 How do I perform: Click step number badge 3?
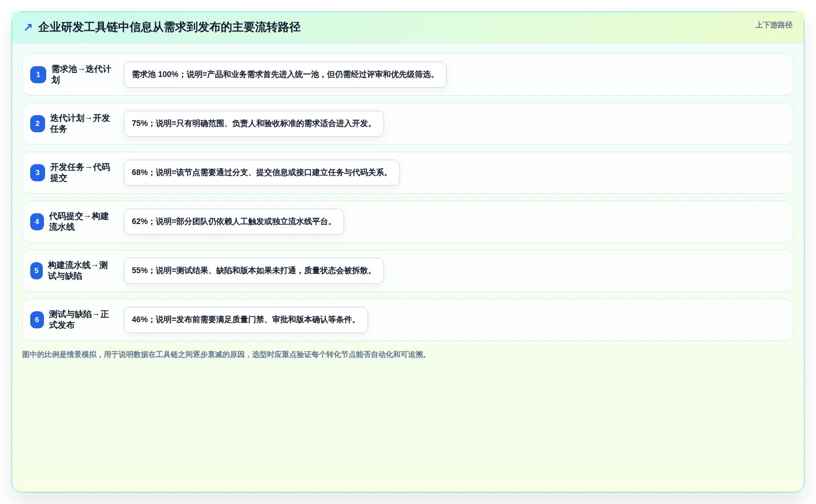tap(38, 173)
